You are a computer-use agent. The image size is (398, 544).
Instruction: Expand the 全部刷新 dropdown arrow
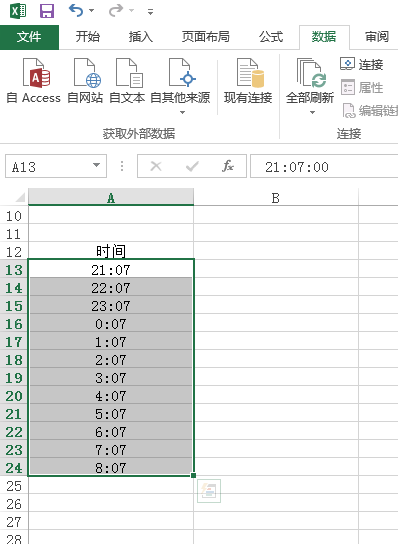[x=312, y=112]
